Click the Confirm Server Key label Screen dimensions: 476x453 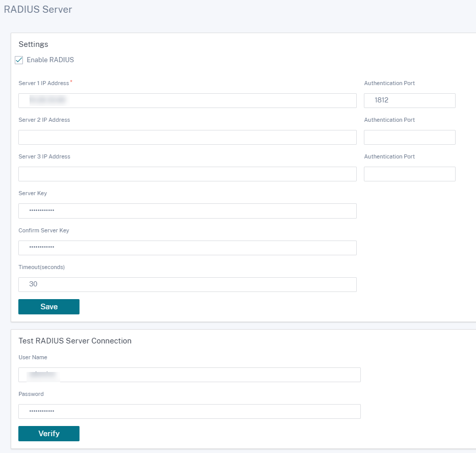pos(44,230)
